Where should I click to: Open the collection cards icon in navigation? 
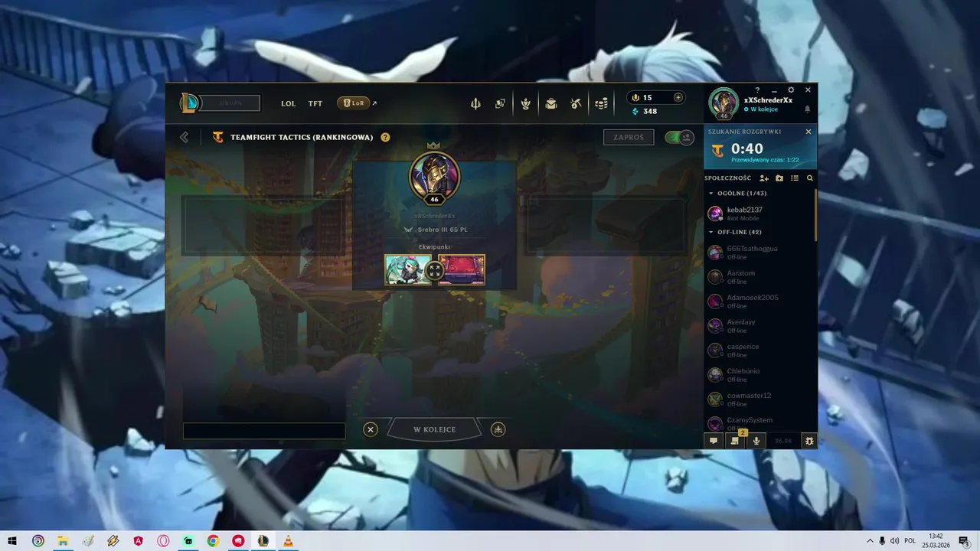pos(500,103)
